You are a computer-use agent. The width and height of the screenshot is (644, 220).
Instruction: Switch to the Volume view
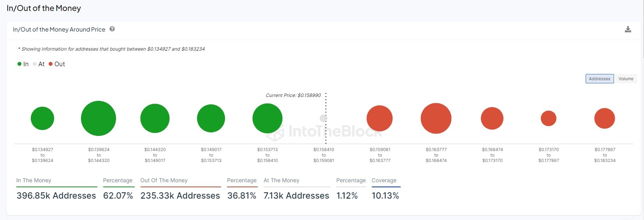click(625, 79)
